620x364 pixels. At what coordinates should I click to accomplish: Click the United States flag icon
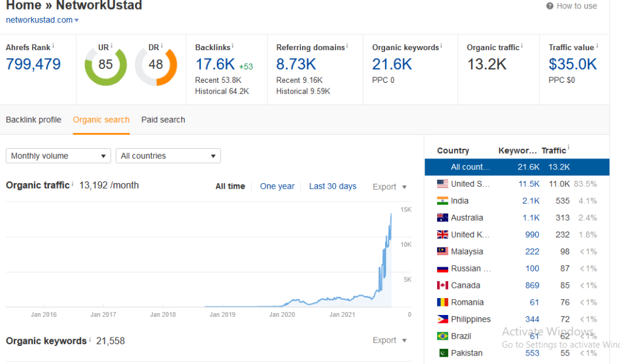(x=443, y=184)
